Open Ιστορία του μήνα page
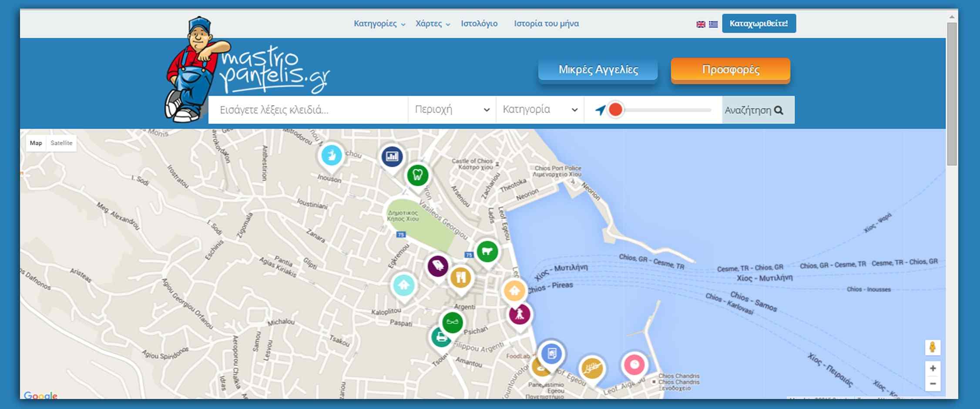The height and width of the screenshot is (409, 980). (x=546, y=23)
